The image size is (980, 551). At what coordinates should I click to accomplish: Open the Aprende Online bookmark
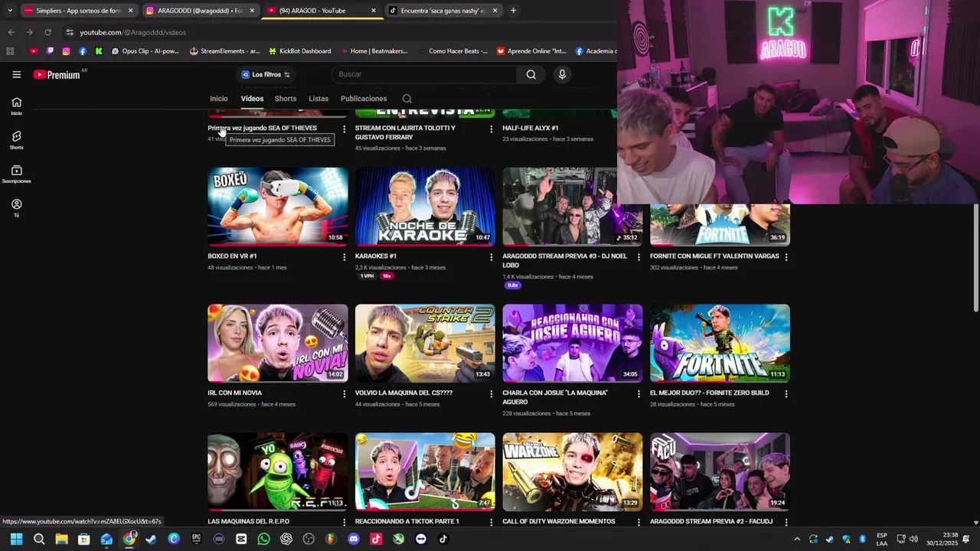coord(531,51)
